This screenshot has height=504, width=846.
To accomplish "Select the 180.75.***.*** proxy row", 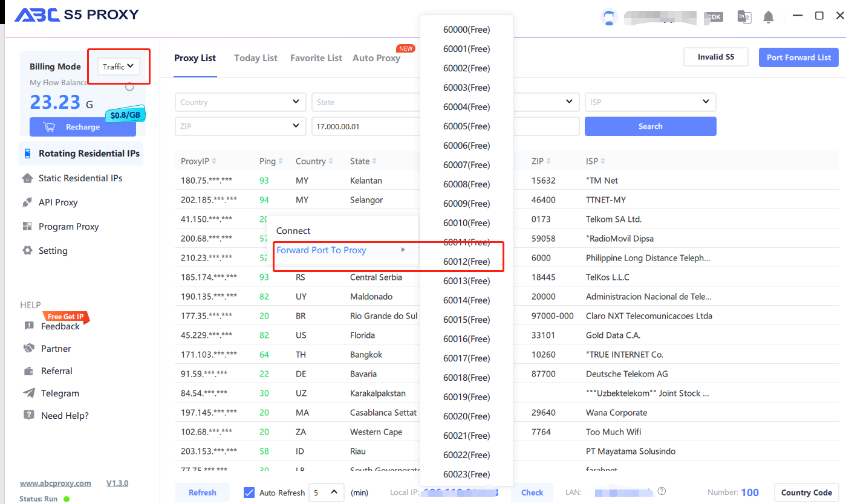I will point(507,181).
